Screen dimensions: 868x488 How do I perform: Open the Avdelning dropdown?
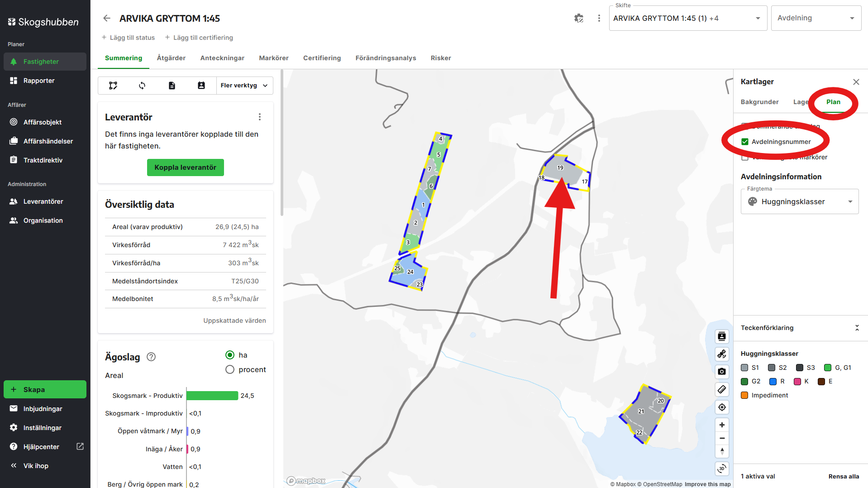click(x=816, y=18)
